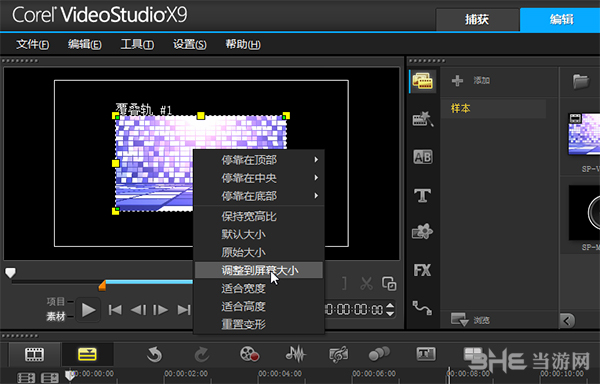
Task: Select 项目 playback mode
Action: point(56,301)
